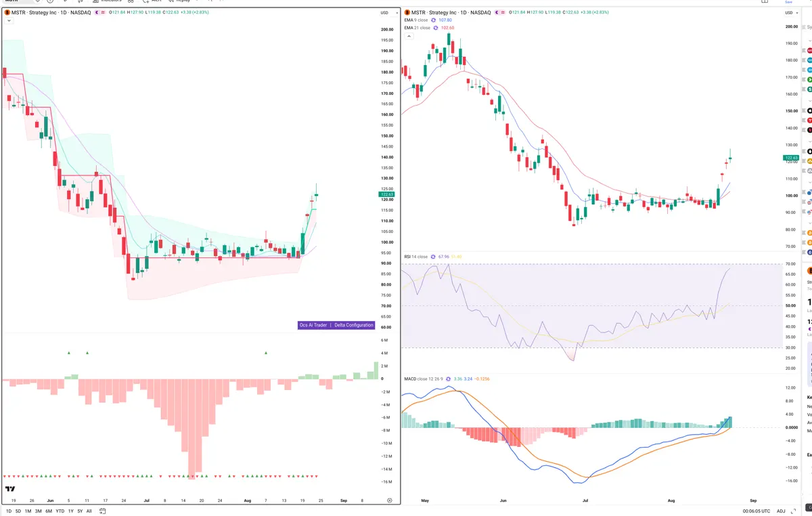Select the 1Y date range
This screenshot has height=516, width=812.
[x=71, y=511]
